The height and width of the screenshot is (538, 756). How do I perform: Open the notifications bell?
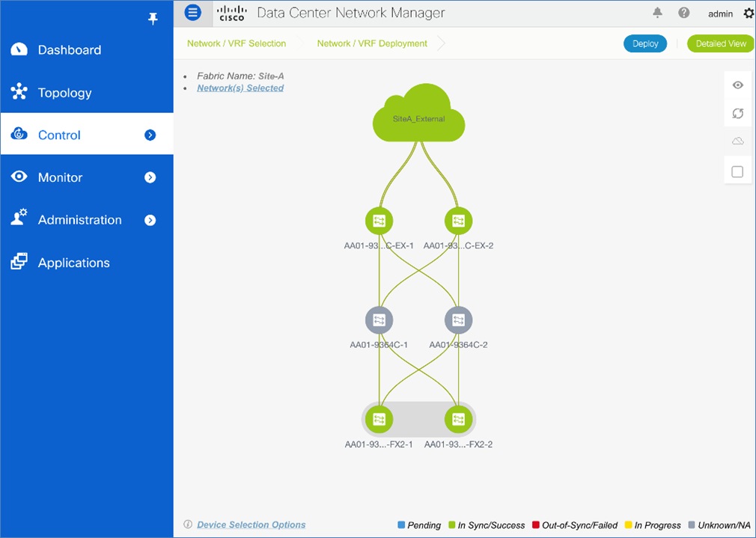tap(657, 13)
